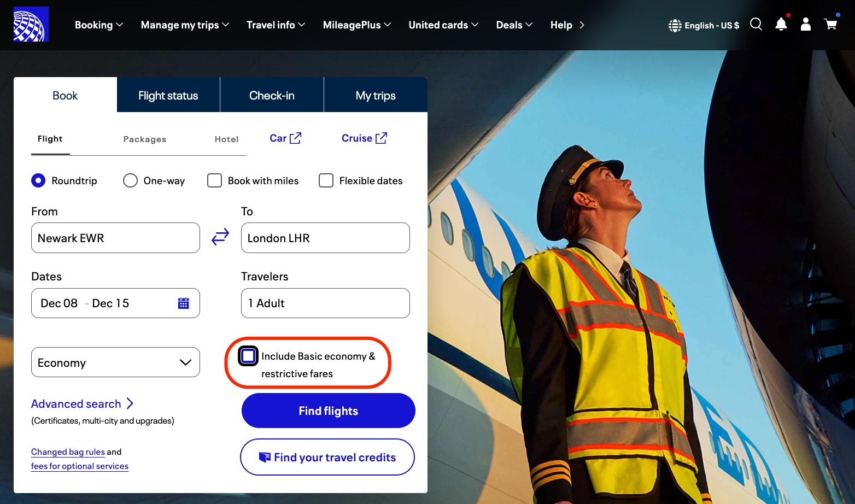Image resolution: width=855 pixels, height=504 pixels.
Task: Swap From and To airports arrows
Action: coord(220,237)
